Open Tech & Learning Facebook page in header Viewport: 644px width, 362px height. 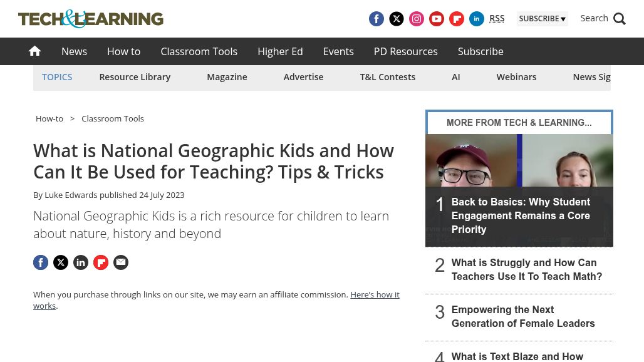[x=377, y=19]
